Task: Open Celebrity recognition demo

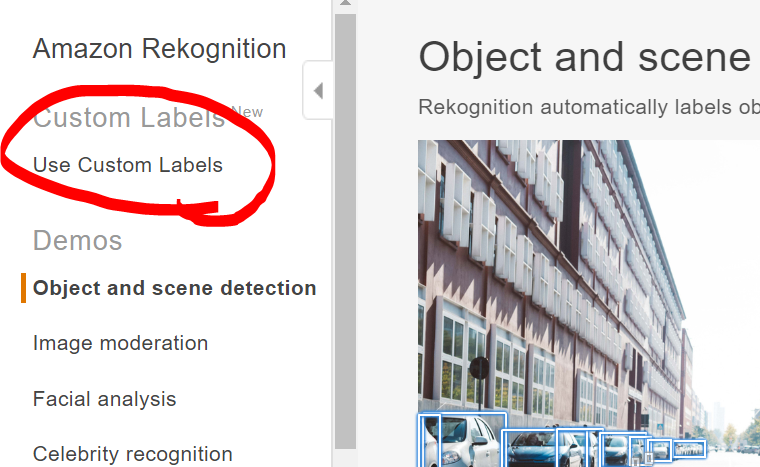Action: [x=132, y=454]
